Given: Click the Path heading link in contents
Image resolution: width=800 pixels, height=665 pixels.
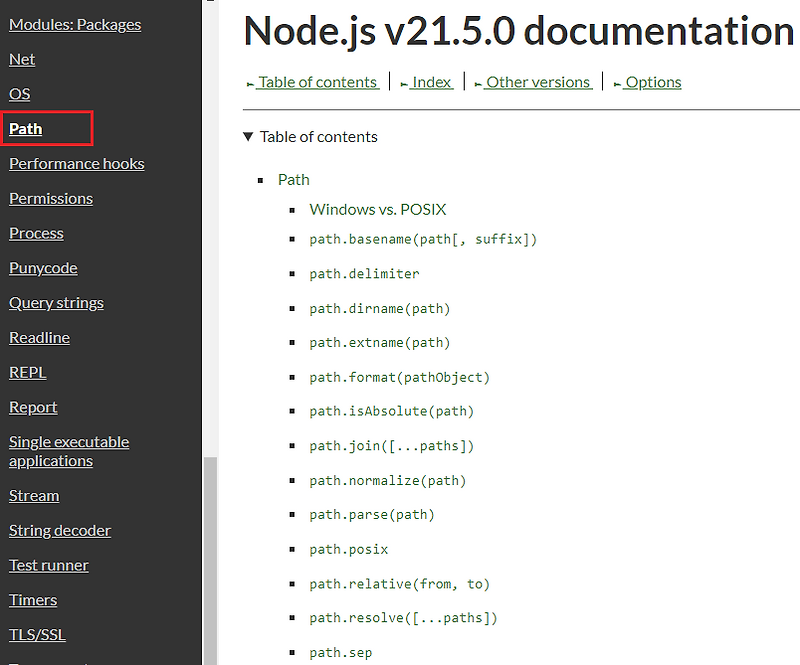Looking at the screenshot, I should tap(294, 180).
